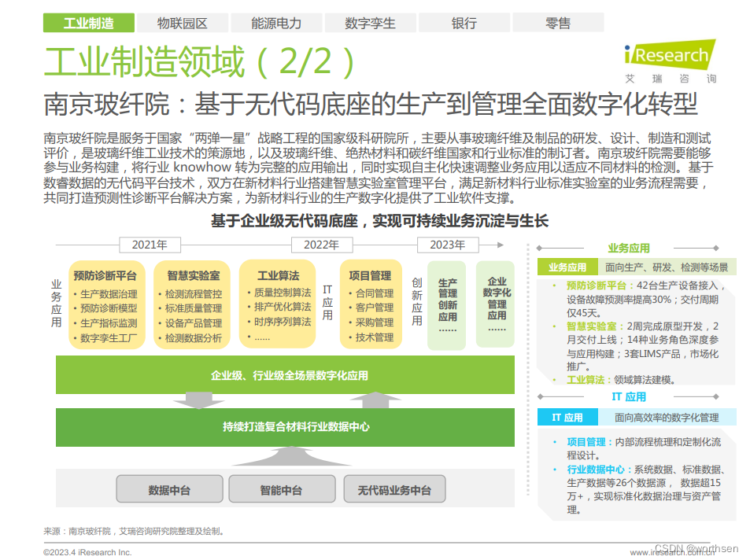Switch to the 物联园区 tab
The width and height of the screenshot is (750, 560).
(183, 23)
